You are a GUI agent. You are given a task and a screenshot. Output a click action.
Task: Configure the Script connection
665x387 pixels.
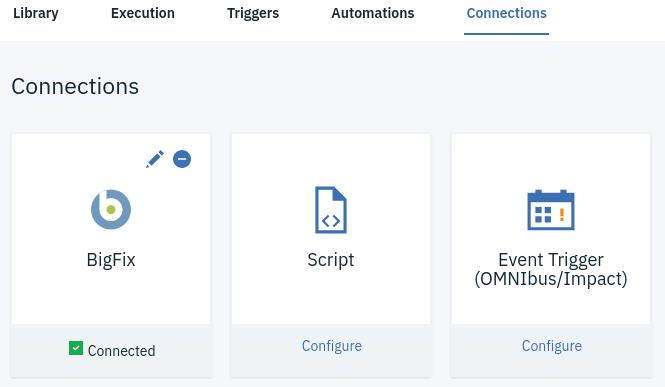[332, 346]
